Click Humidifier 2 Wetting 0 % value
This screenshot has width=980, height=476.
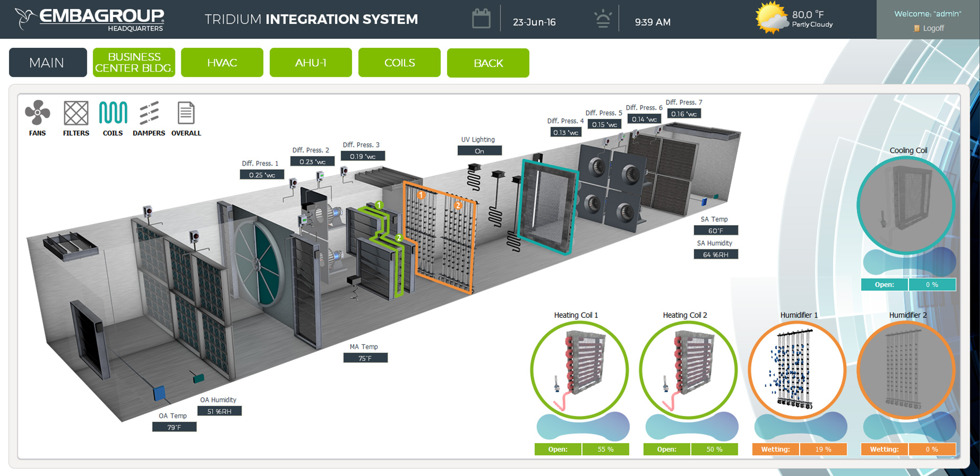(x=932, y=449)
